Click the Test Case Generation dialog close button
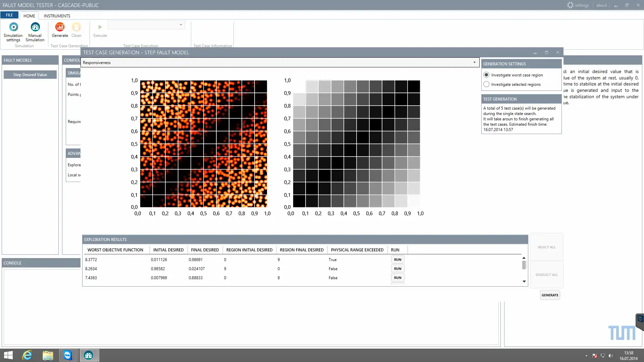Screen dimensions: 644x362 [557, 52]
